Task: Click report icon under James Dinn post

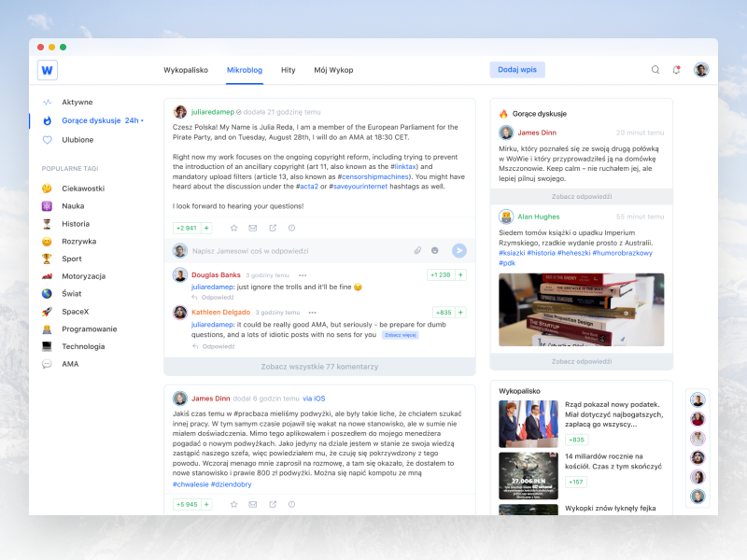Action: pos(291,504)
